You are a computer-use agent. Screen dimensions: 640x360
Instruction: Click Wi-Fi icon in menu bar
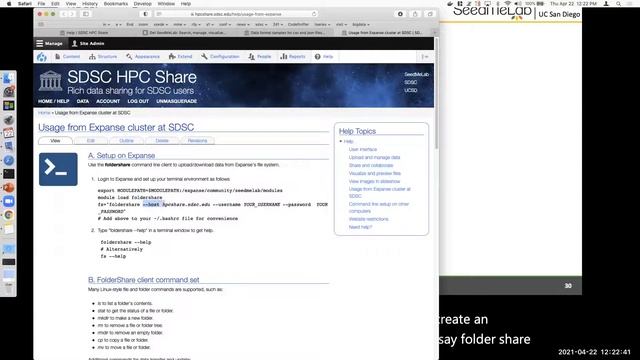[x=507, y=4]
